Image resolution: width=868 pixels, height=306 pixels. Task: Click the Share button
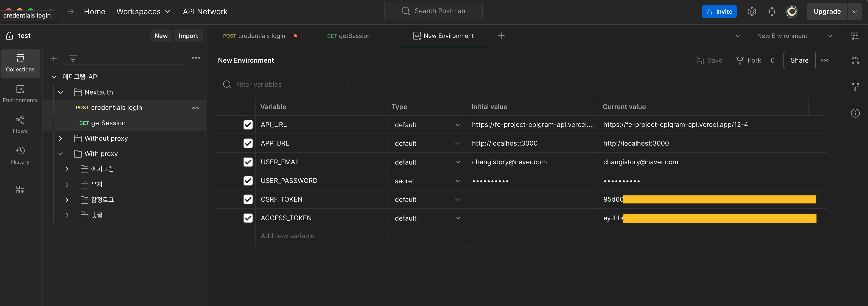pyautogui.click(x=799, y=60)
